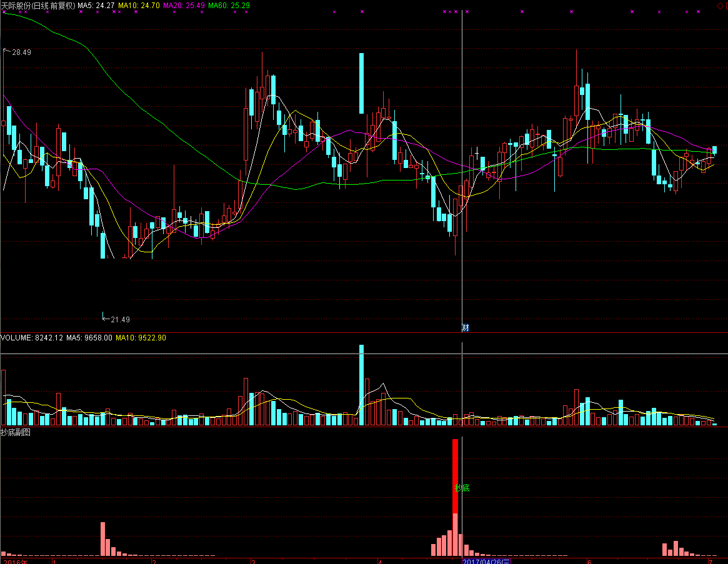Click the red diamond icon in the top-right corner
This screenshot has width=728, height=564.
click(x=721, y=6)
